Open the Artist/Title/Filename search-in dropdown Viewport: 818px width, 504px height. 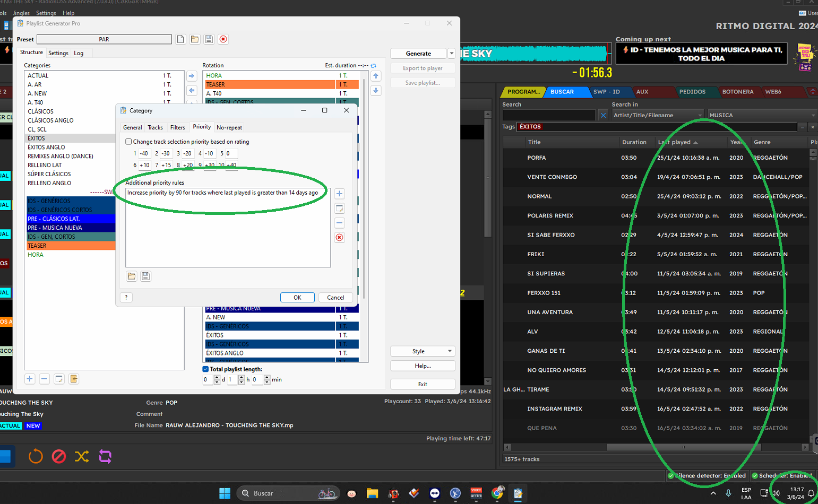pyautogui.click(x=658, y=115)
